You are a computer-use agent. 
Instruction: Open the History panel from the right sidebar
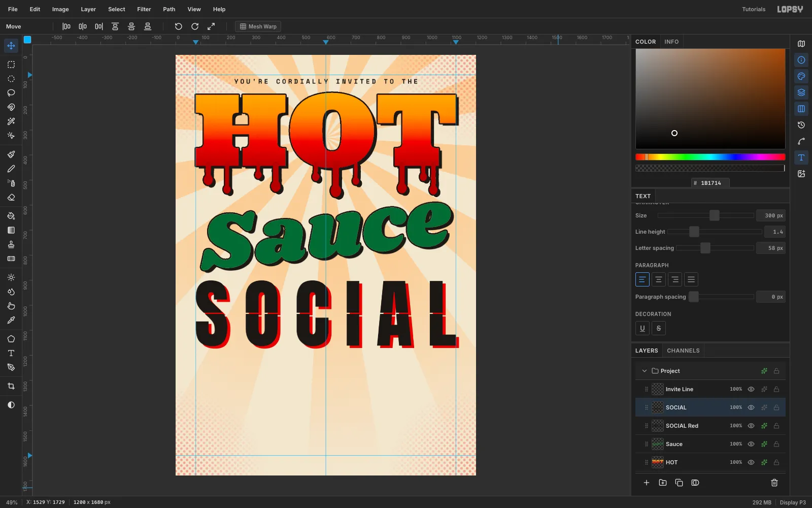801,125
